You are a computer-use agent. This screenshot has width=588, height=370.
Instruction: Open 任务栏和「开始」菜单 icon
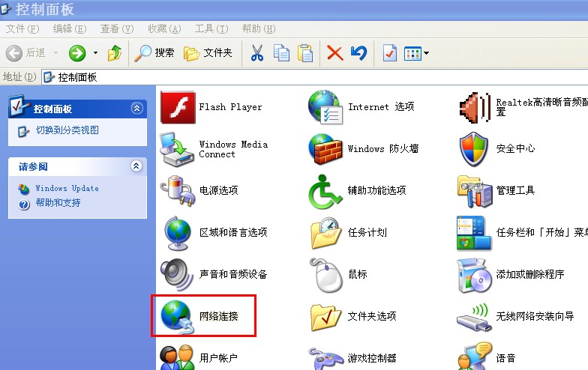(x=474, y=233)
